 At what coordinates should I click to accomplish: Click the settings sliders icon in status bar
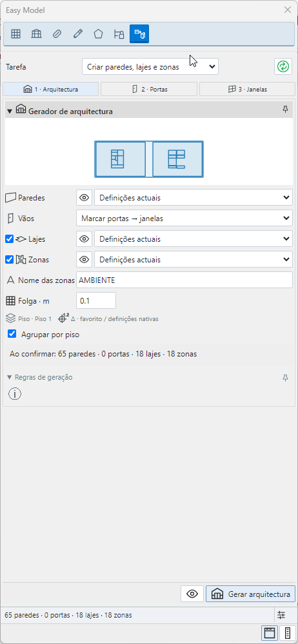click(x=281, y=615)
